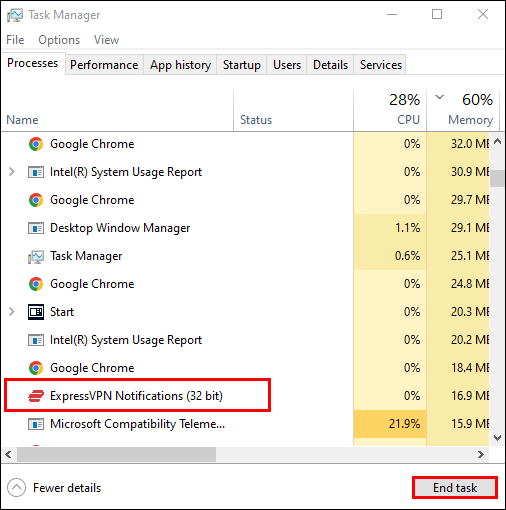The image size is (506, 510).
Task: Select the Microsoft Compatibility Teleme... process name
Action: [137, 424]
